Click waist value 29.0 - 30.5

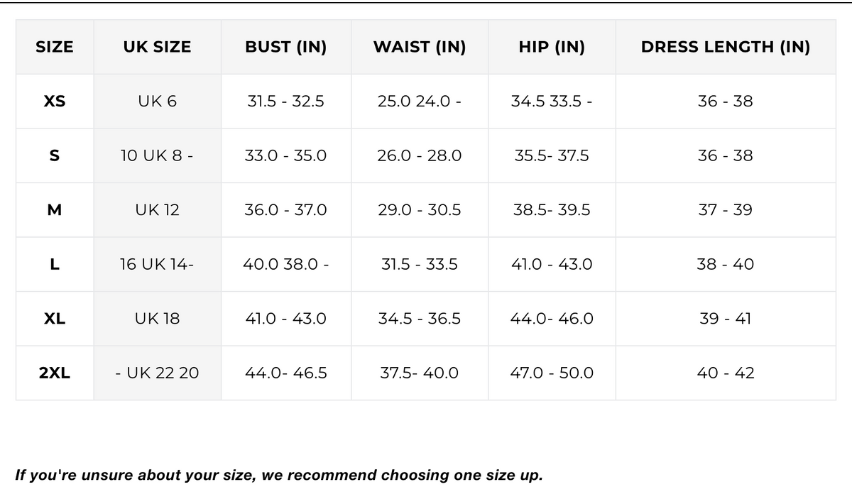(420, 210)
